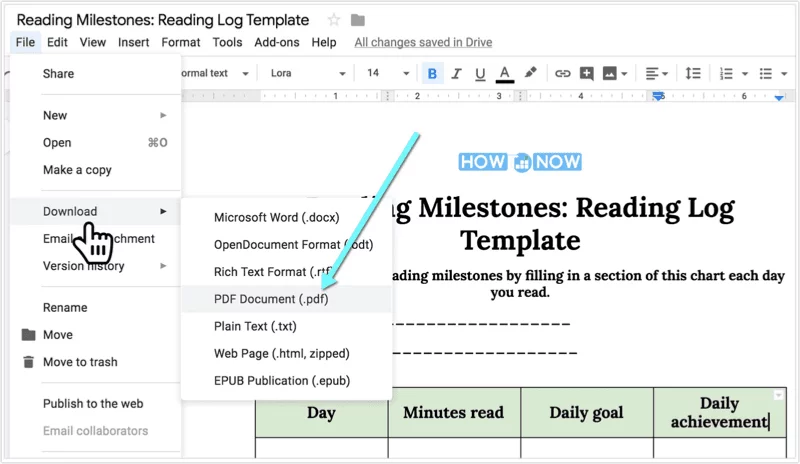
Task: Select Publish to the web
Action: [96, 404]
